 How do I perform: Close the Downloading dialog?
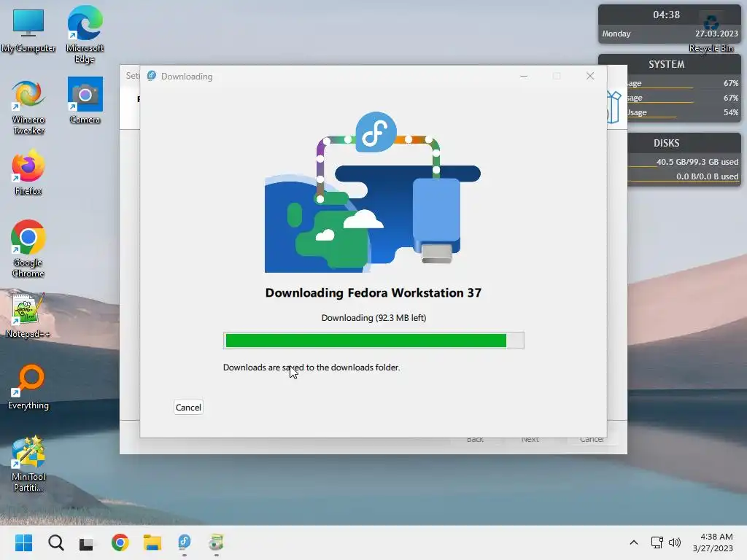point(589,76)
